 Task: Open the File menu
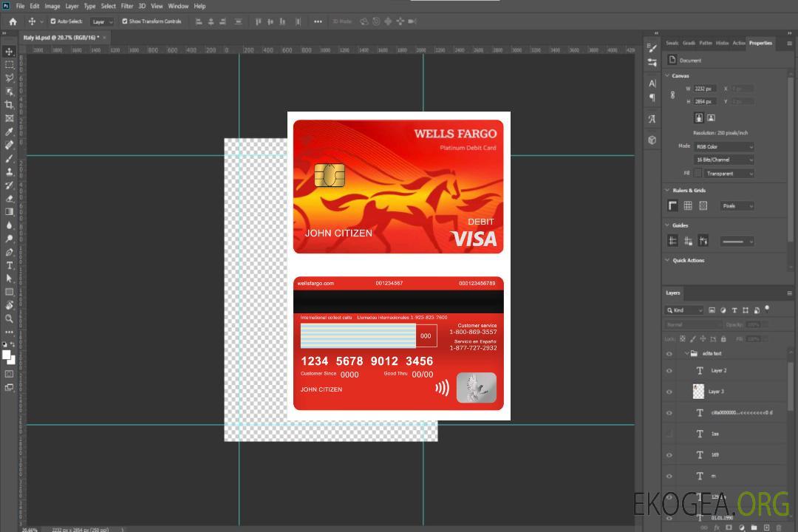(20, 6)
